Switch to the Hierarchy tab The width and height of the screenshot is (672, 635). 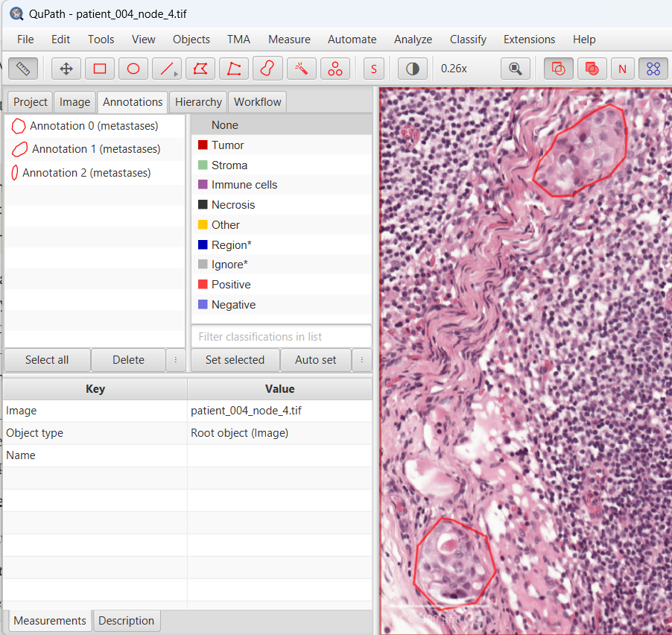click(x=198, y=102)
